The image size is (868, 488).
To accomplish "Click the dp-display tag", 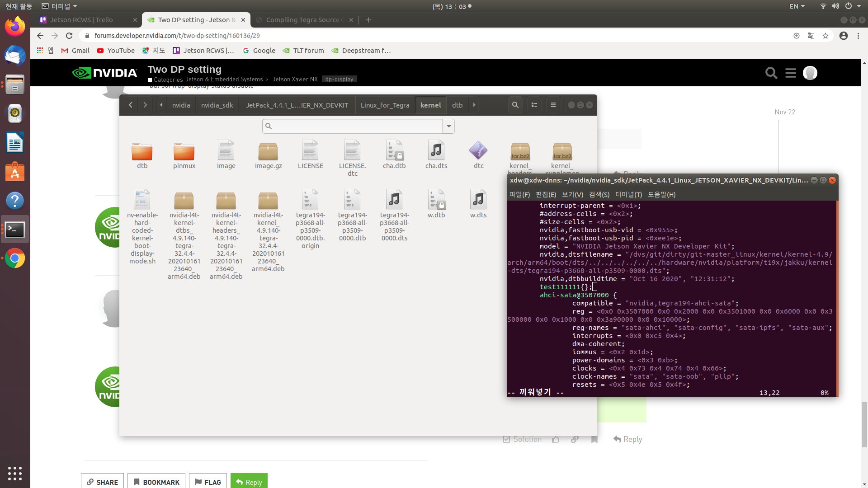I will click(339, 79).
